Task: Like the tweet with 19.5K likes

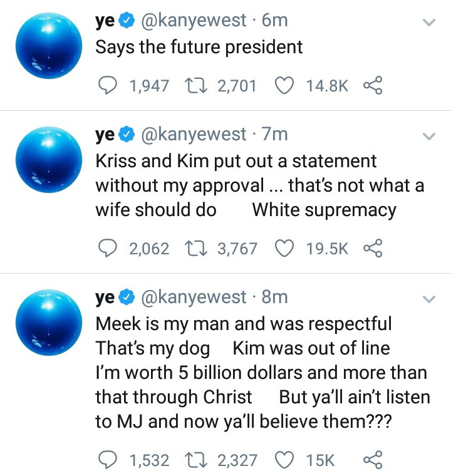Action: click(285, 249)
